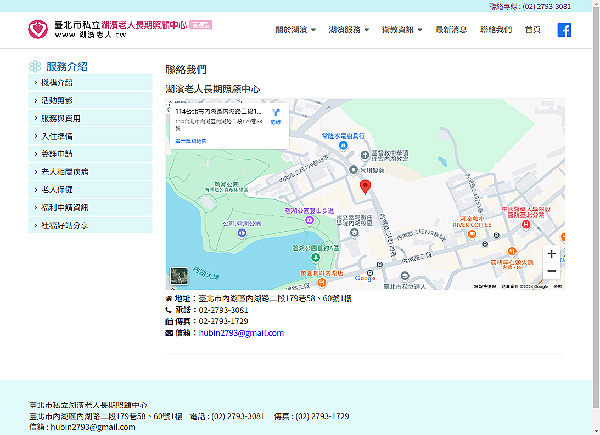600x435 pixels.
Task: Click the 服務介紹 sidebar heading
Action: coord(67,67)
